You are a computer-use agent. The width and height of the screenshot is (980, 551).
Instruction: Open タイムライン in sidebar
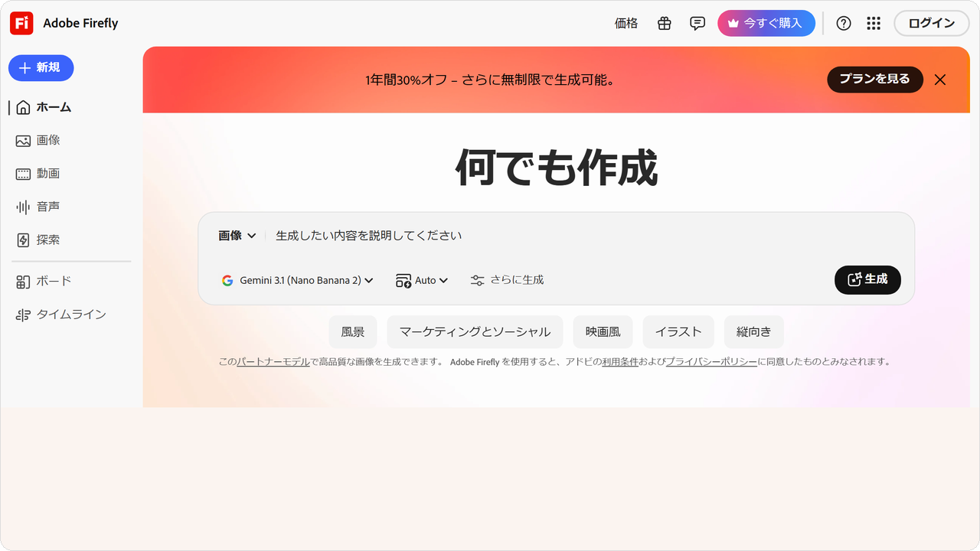(x=60, y=315)
